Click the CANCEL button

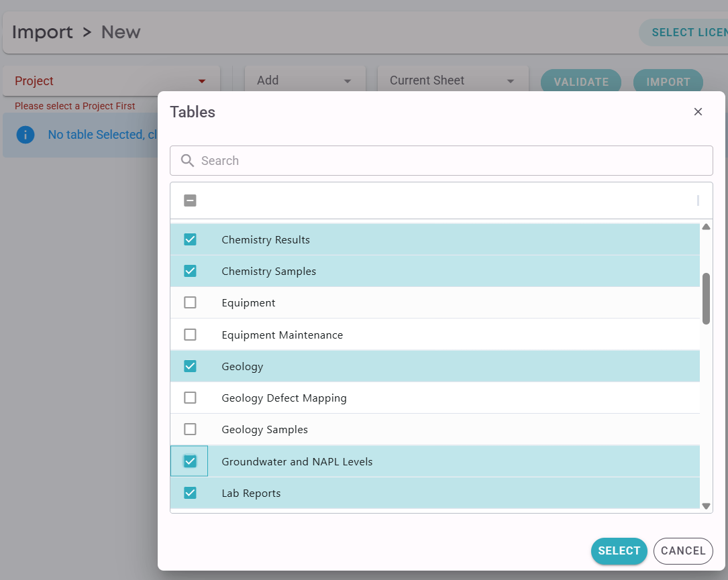click(683, 551)
